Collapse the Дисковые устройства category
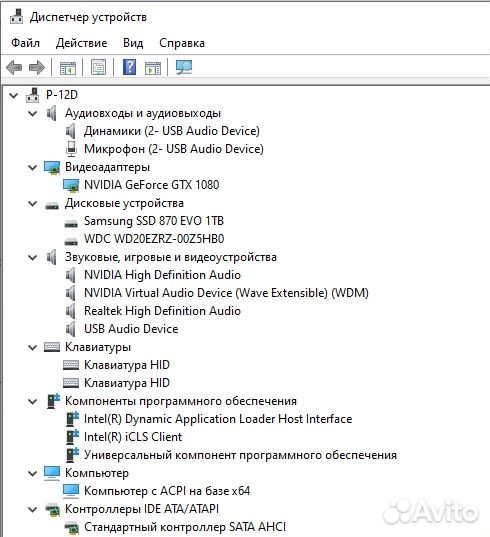490x537 pixels. [33, 204]
